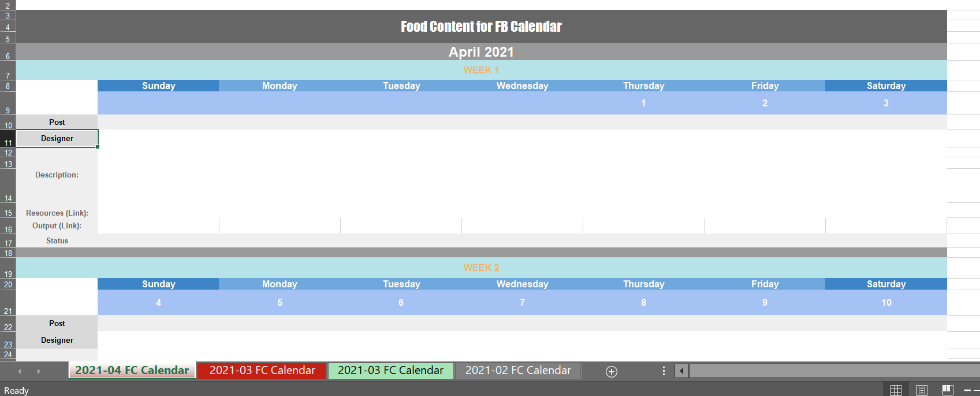Open the 2021-02 FC Calendar sheet tab

coord(518,371)
